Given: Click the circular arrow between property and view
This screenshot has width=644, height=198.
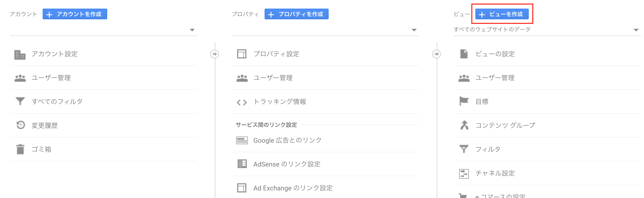Looking at the screenshot, I should click(437, 54).
